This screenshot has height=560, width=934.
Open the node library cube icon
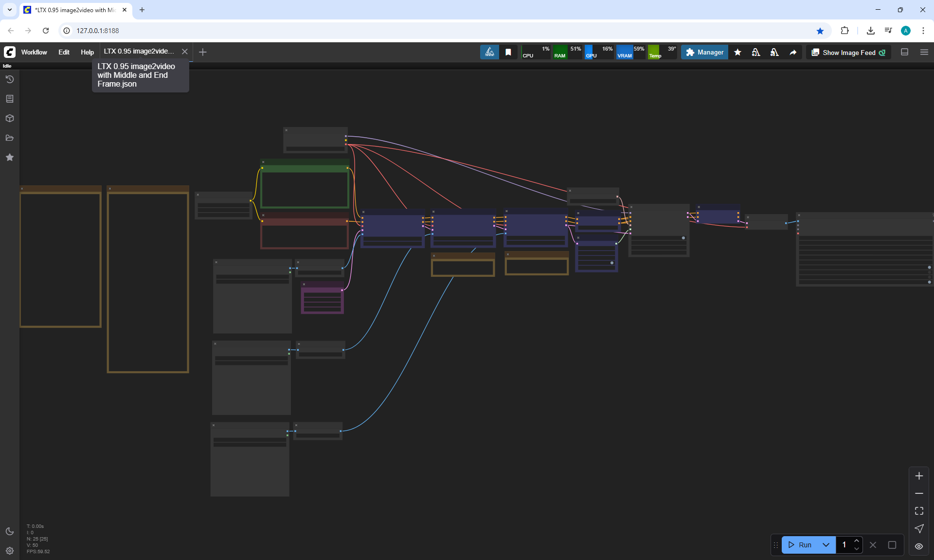click(x=10, y=118)
